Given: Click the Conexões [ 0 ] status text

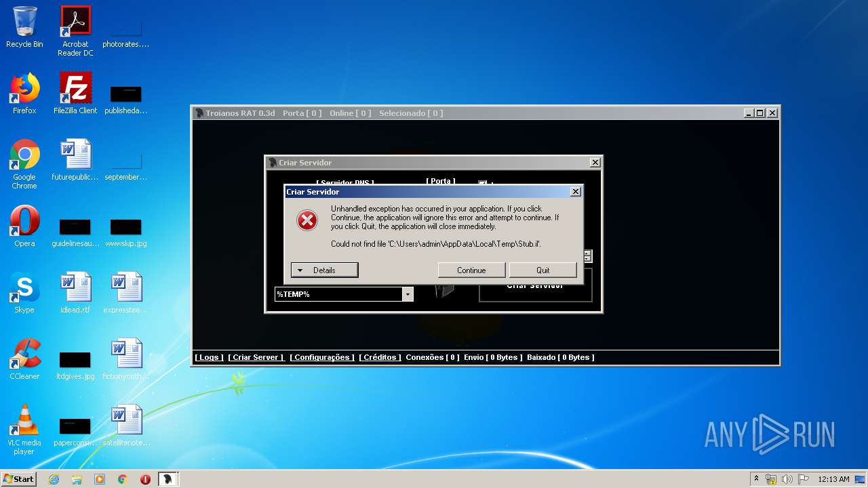Looking at the screenshot, I should tap(432, 357).
